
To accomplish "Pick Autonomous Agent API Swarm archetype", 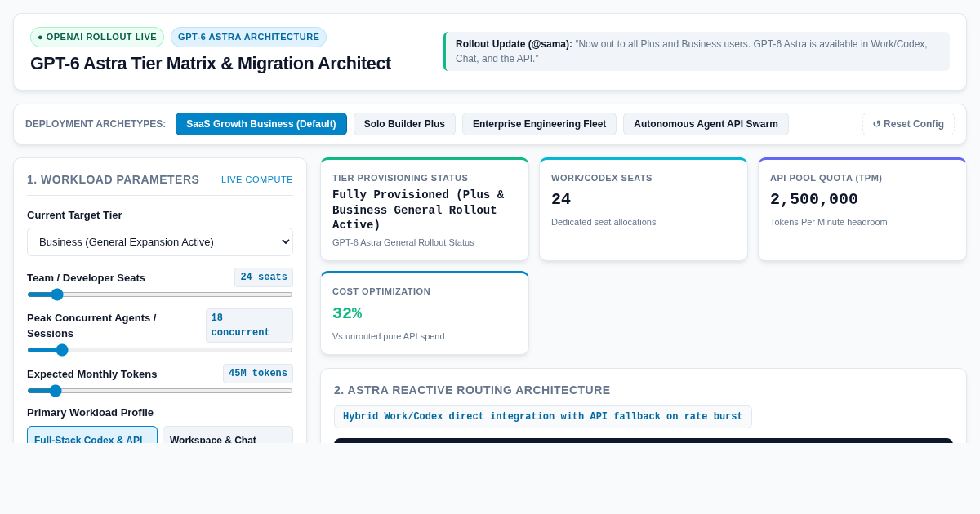I will 706,124.
